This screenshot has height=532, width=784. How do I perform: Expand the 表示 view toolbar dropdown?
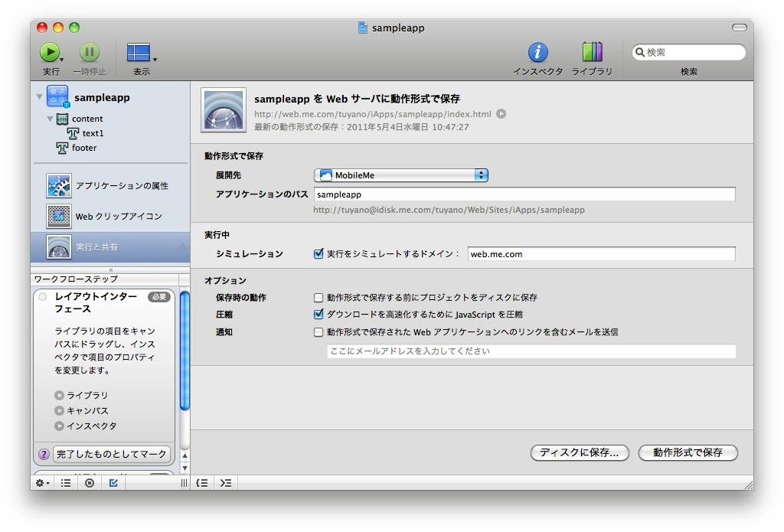142,53
